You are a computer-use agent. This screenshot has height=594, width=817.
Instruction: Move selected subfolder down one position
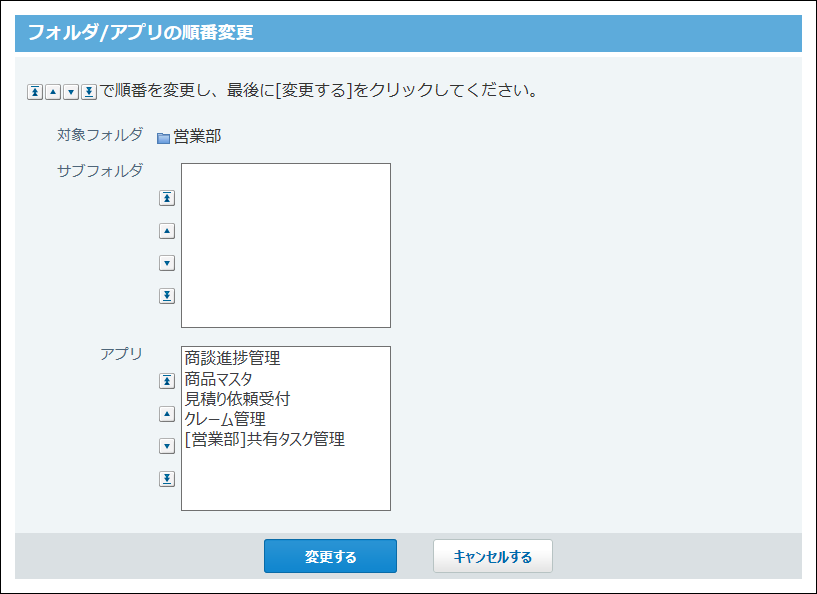[x=167, y=263]
